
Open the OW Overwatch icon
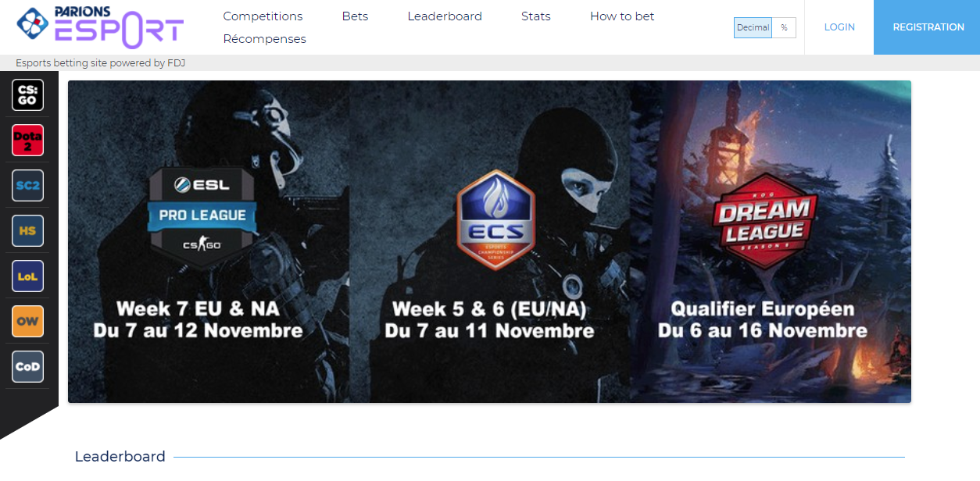tap(27, 322)
